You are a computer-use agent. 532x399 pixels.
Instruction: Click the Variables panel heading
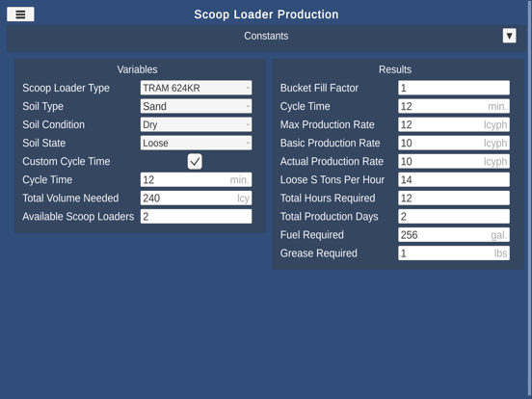point(137,69)
